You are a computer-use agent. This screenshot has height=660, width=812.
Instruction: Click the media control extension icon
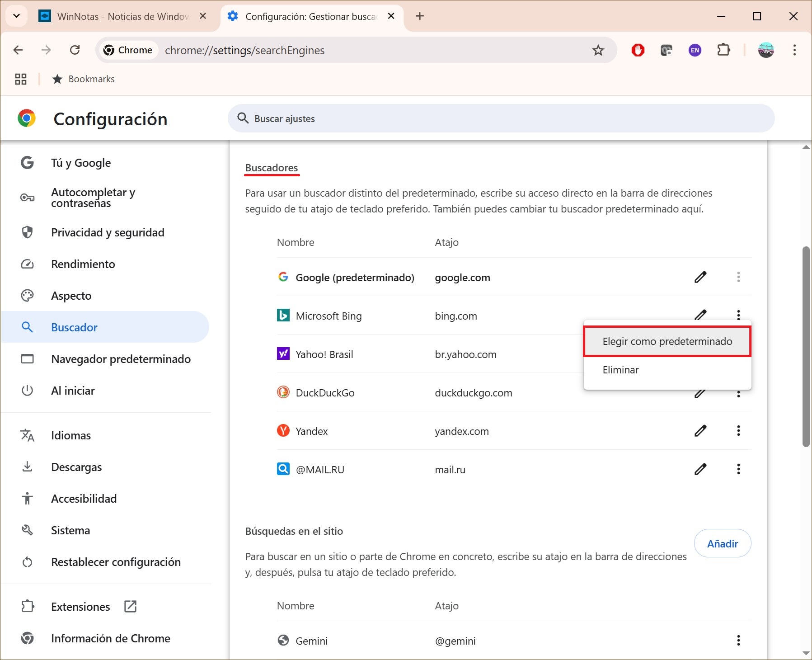point(666,50)
